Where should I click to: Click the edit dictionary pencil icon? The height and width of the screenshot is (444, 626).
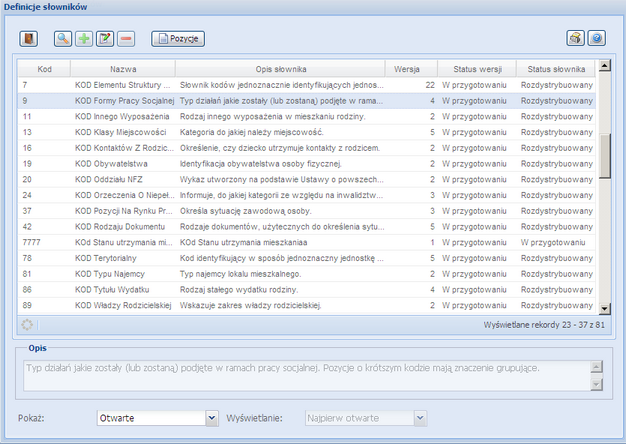[105, 39]
